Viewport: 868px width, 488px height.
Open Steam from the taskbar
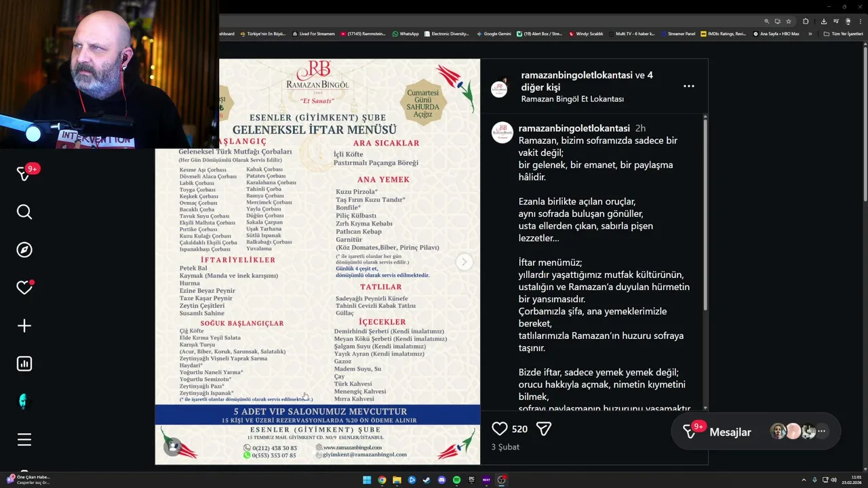click(x=427, y=480)
